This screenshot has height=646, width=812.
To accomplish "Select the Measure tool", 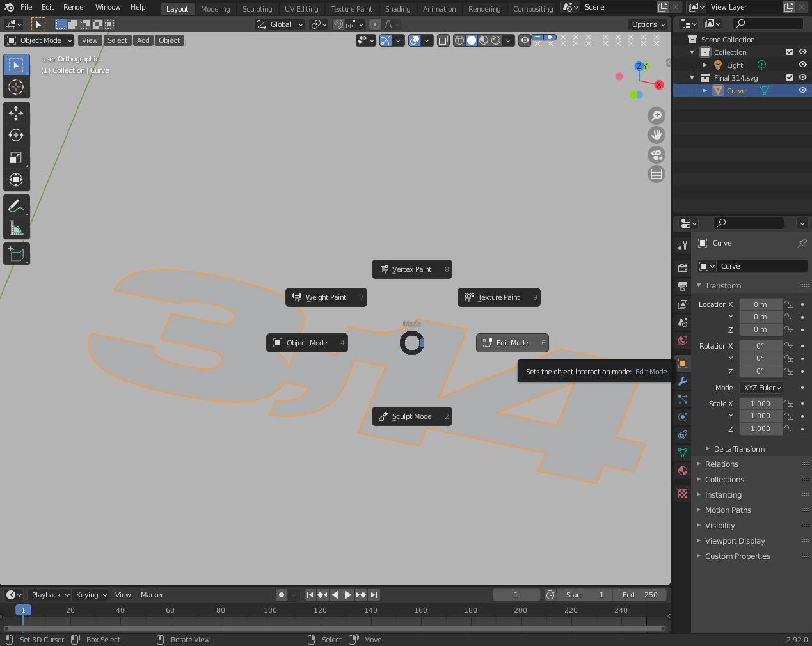I will [x=17, y=228].
